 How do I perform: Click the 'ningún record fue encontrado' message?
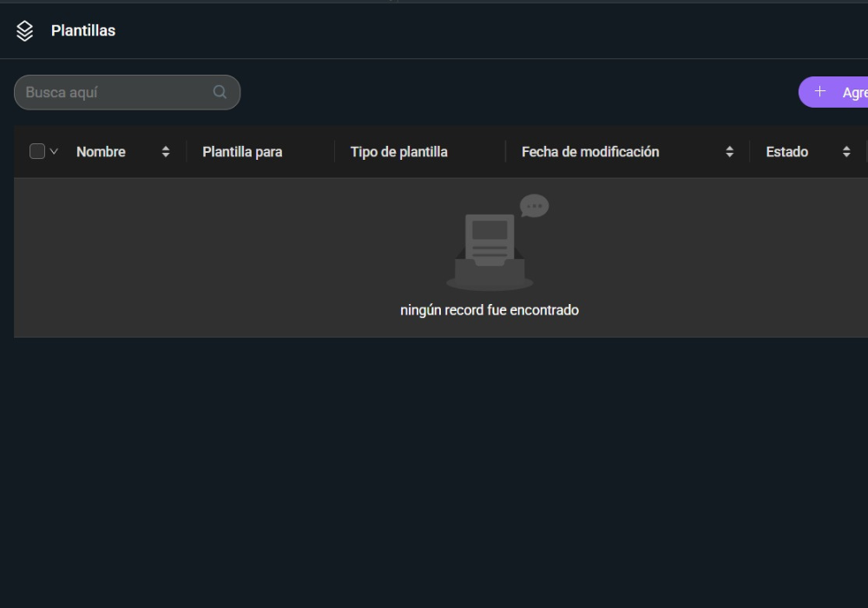(x=490, y=310)
